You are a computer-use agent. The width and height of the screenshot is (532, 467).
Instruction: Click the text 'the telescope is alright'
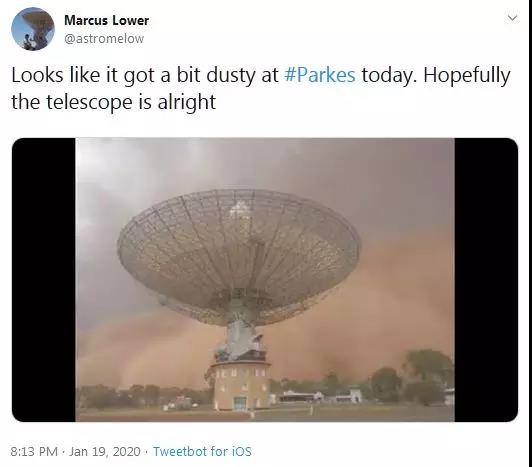(x=114, y=102)
